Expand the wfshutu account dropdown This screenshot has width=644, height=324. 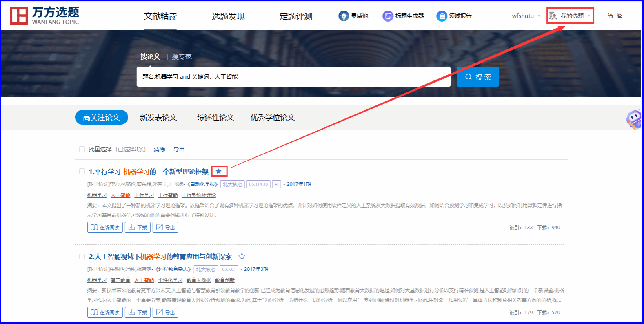click(526, 16)
